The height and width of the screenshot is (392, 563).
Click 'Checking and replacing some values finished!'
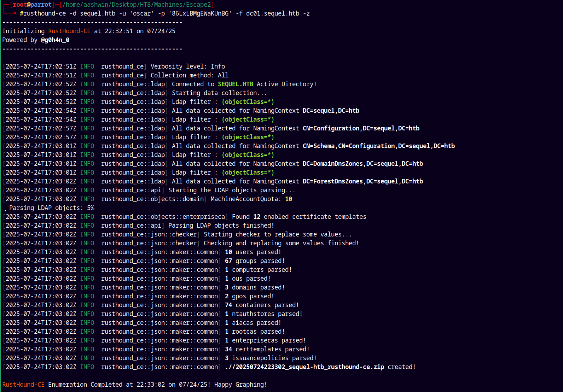coord(281,243)
